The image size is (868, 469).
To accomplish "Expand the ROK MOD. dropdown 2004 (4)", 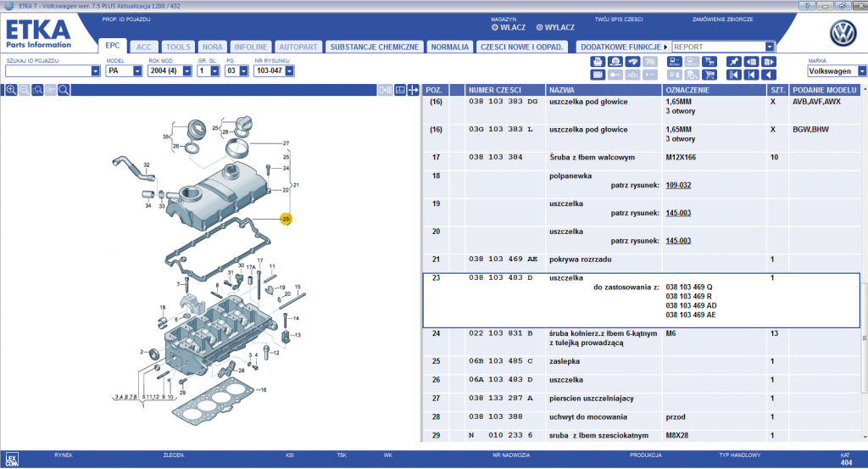I will point(187,71).
